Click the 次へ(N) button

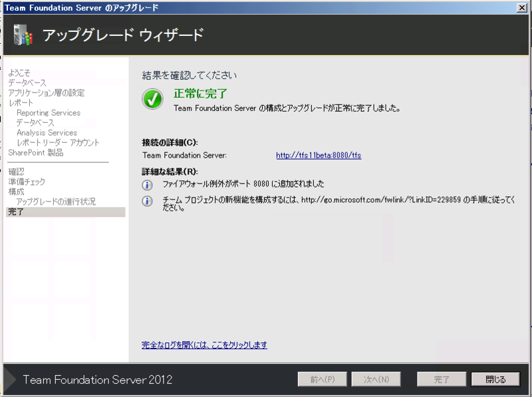pos(376,379)
